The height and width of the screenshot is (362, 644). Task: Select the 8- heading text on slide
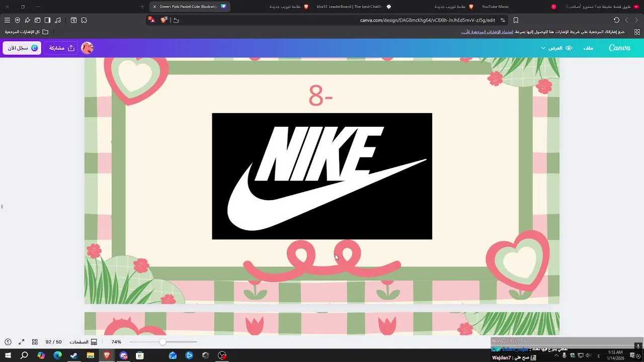(320, 96)
